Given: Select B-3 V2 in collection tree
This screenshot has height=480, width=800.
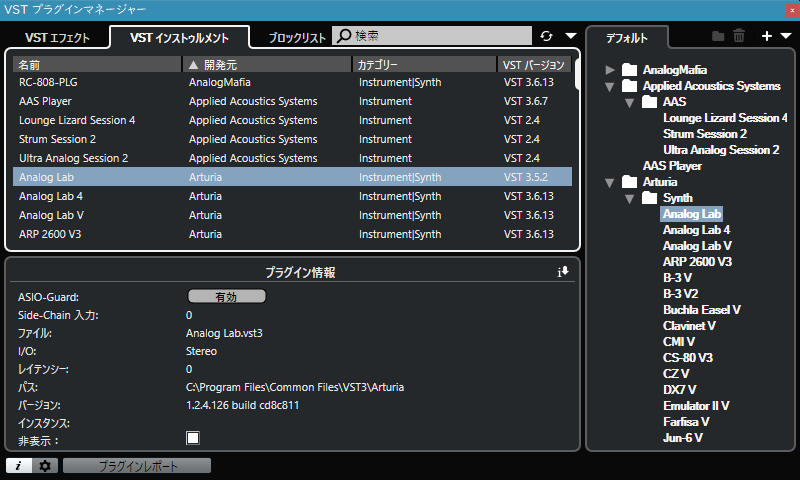Looking at the screenshot, I should tap(681, 294).
